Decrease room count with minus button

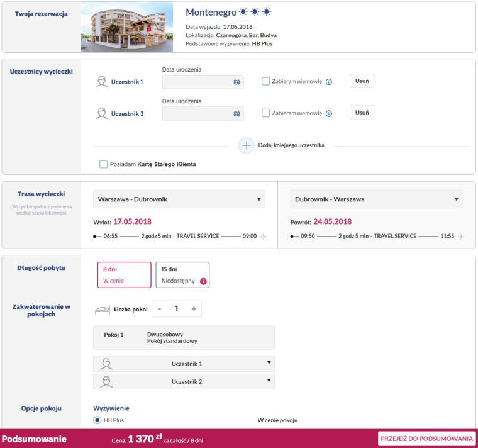pyautogui.click(x=159, y=309)
